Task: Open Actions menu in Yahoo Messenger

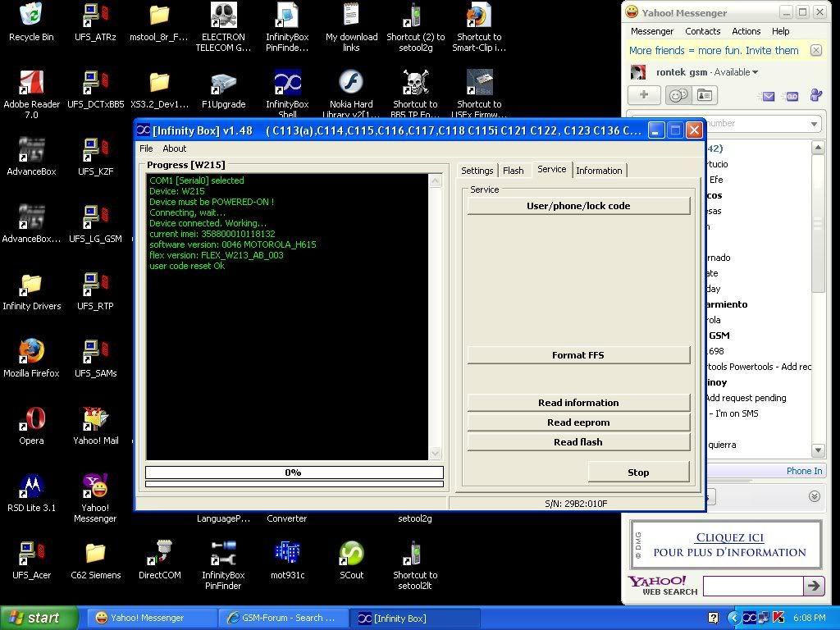Action: [746, 31]
